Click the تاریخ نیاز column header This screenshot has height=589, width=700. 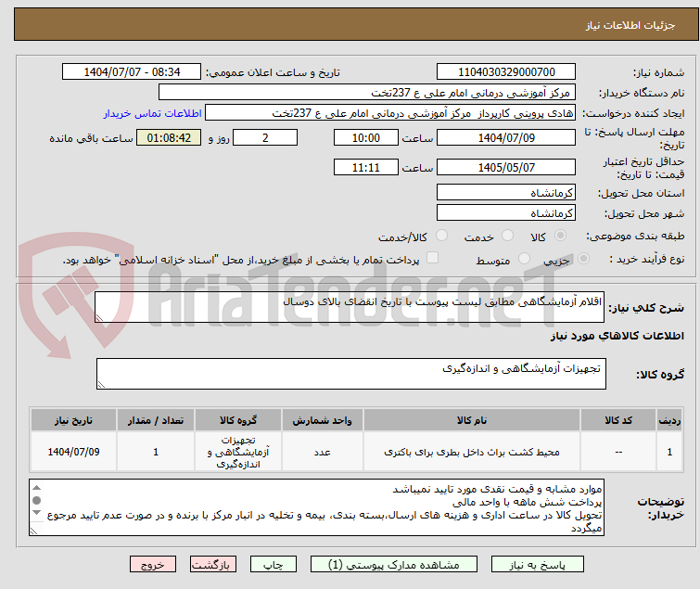tap(73, 420)
